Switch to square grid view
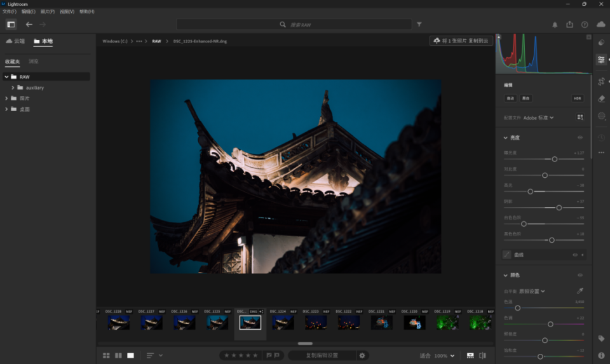 pyautogui.click(x=118, y=356)
